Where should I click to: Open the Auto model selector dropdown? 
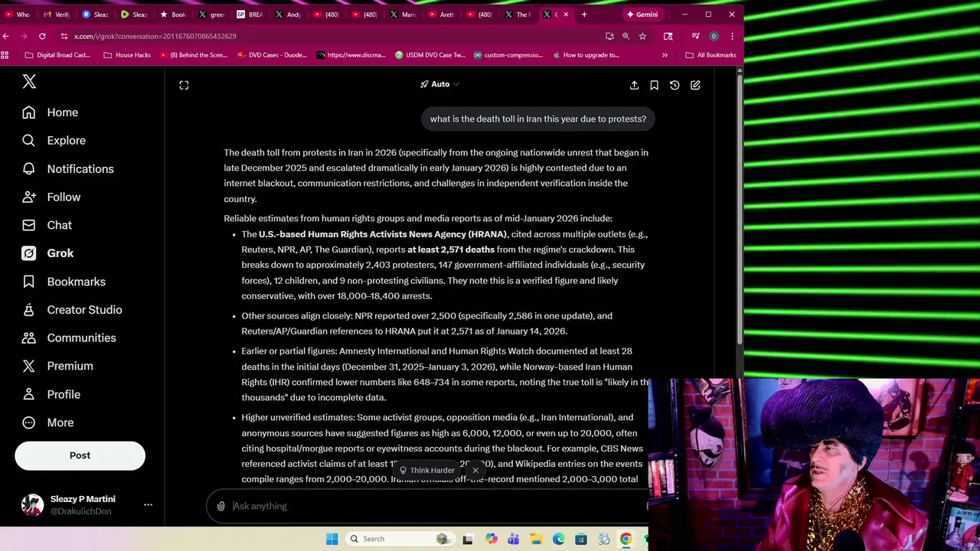[x=439, y=84]
